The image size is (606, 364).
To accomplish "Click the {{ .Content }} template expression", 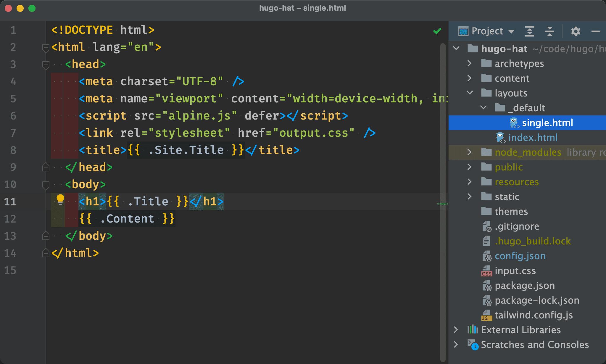I will coord(127,219).
